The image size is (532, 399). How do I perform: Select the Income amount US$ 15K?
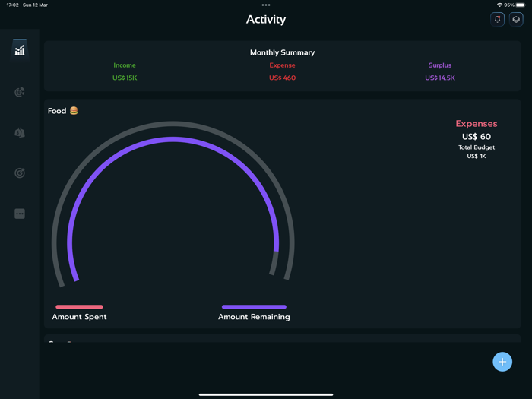[x=125, y=78]
